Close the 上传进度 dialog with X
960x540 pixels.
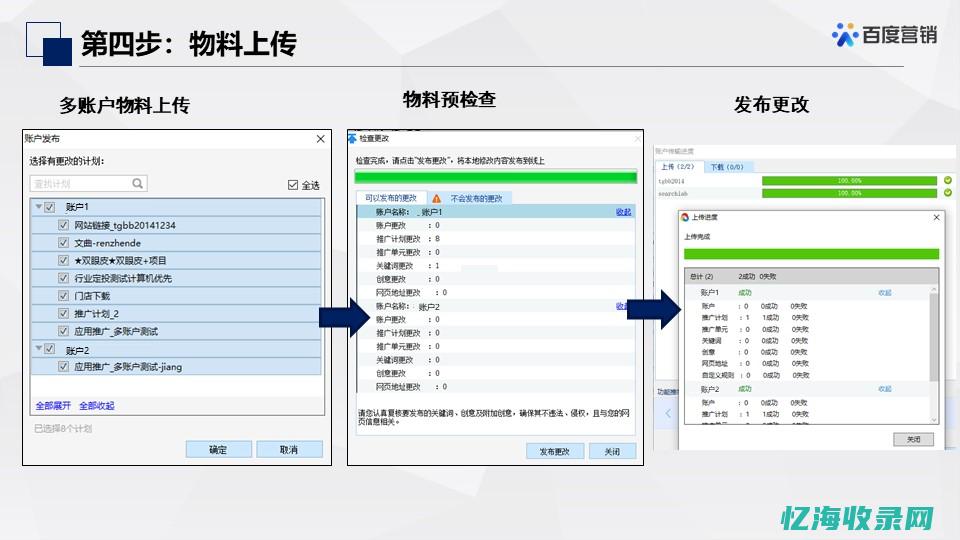(x=936, y=217)
